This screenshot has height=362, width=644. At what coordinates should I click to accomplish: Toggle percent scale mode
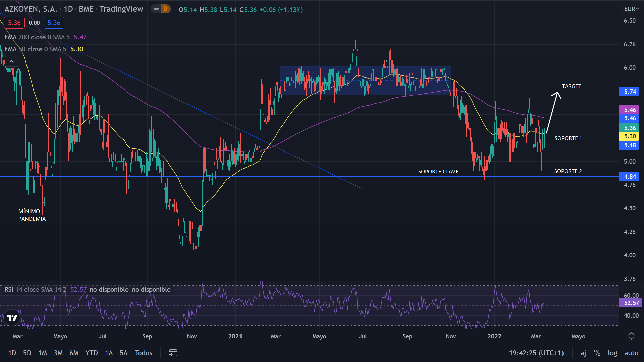pyautogui.click(x=597, y=353)
